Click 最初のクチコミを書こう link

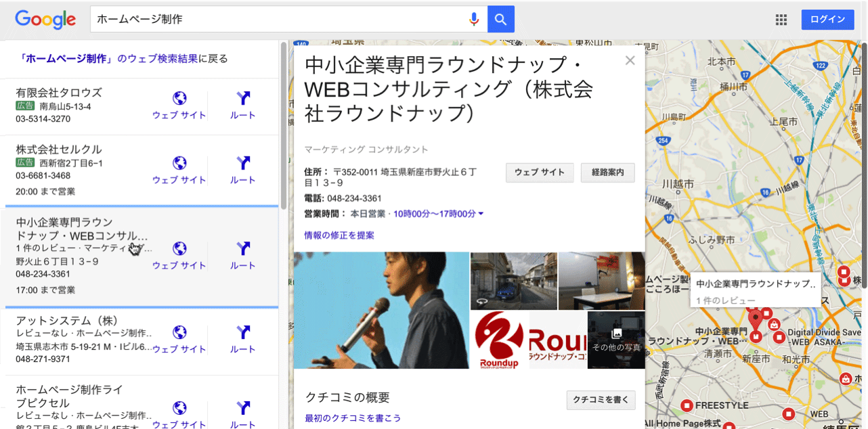click(353, 418)
